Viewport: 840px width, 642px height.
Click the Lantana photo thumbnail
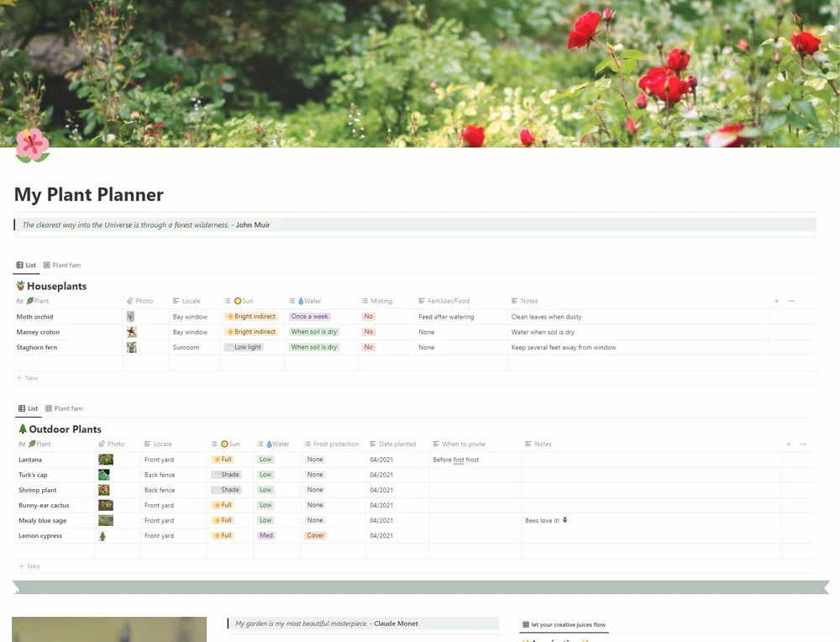(104, 459)
